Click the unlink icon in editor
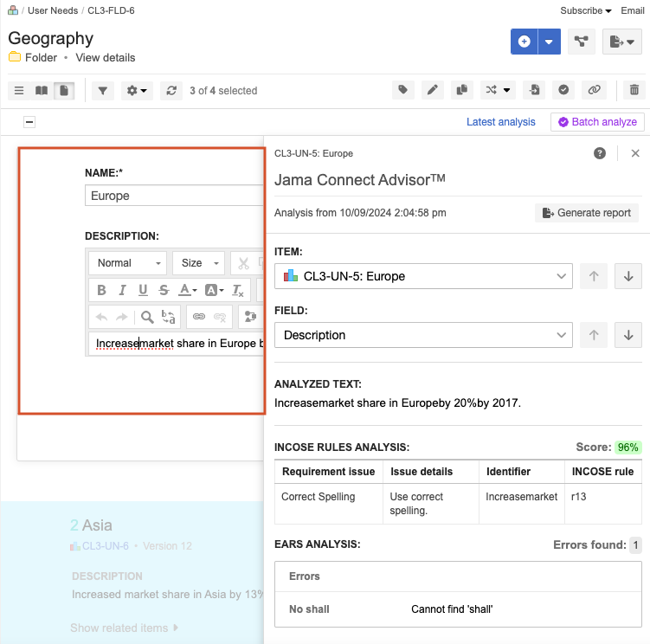 (x=220, y=317)
